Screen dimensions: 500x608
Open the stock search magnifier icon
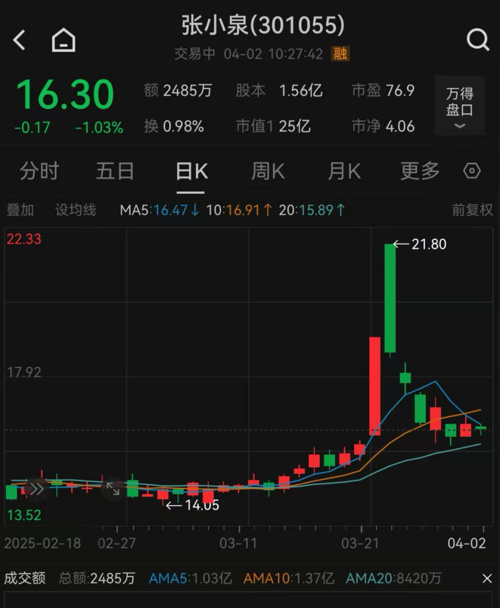click(478, 40)
